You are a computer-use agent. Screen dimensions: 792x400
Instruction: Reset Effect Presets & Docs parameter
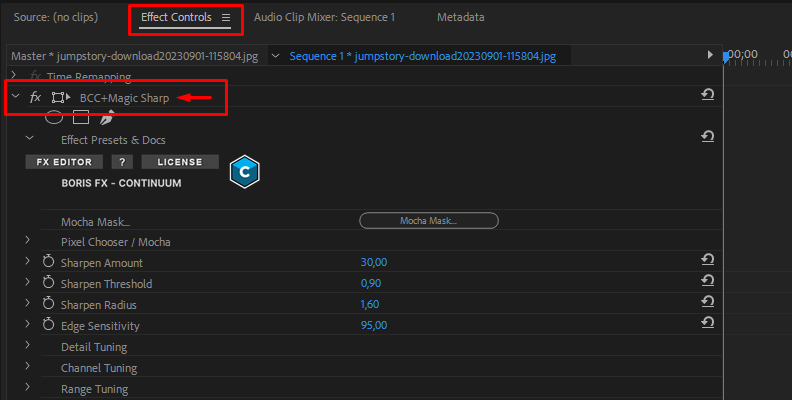click(x=708, y=136)
